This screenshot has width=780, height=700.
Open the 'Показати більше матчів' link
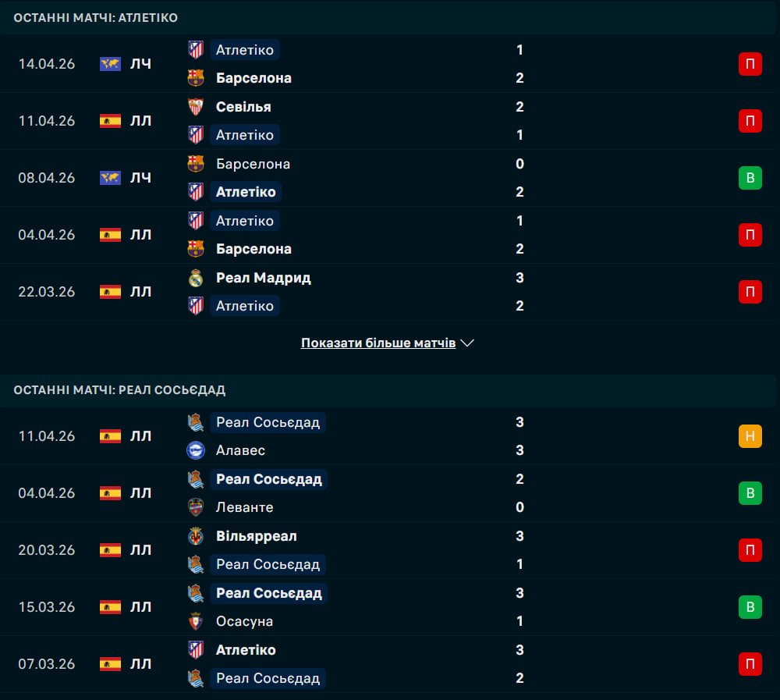pyautogui.click(x=378, y=343)
